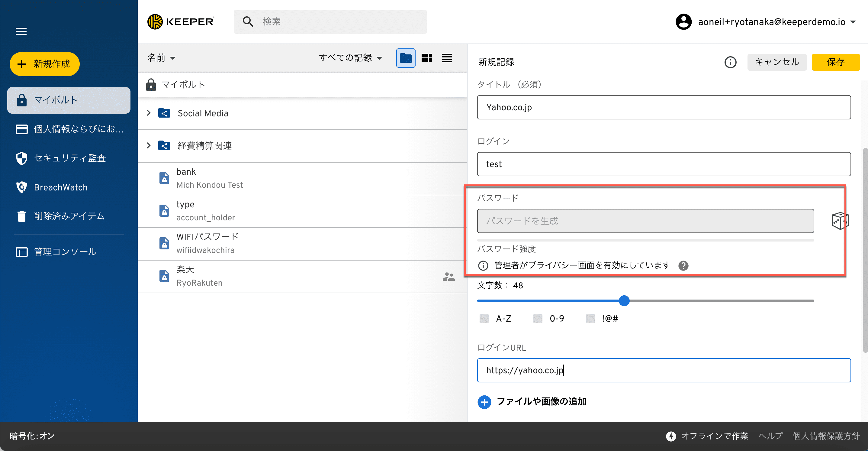Open the すべての記録 filter dropdown
The width and height of the screenshot is (868, 451).
pyautogui.click(x=350, y=58)
